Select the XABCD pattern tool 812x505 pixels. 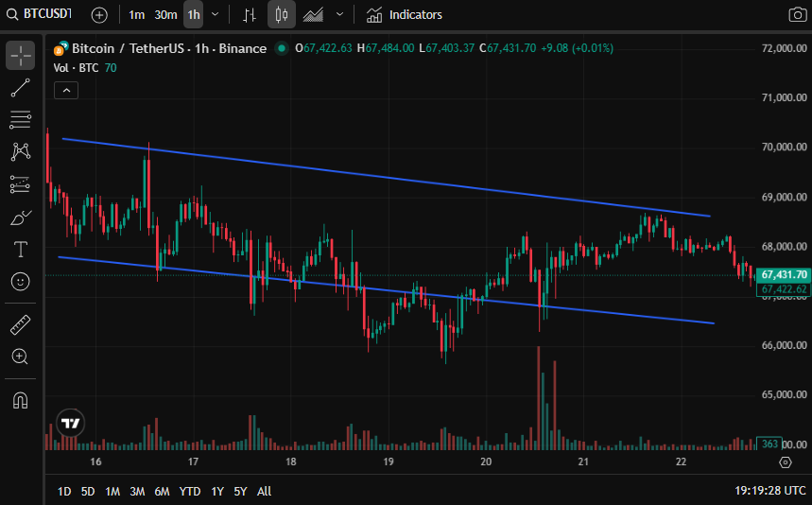point(20,151)
